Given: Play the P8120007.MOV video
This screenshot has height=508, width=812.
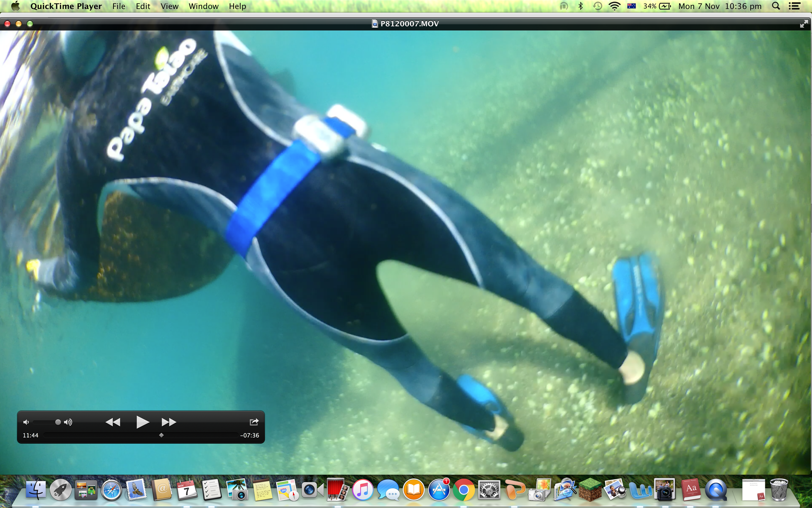Looking at the screenshot, I should [x=142, y=422].
